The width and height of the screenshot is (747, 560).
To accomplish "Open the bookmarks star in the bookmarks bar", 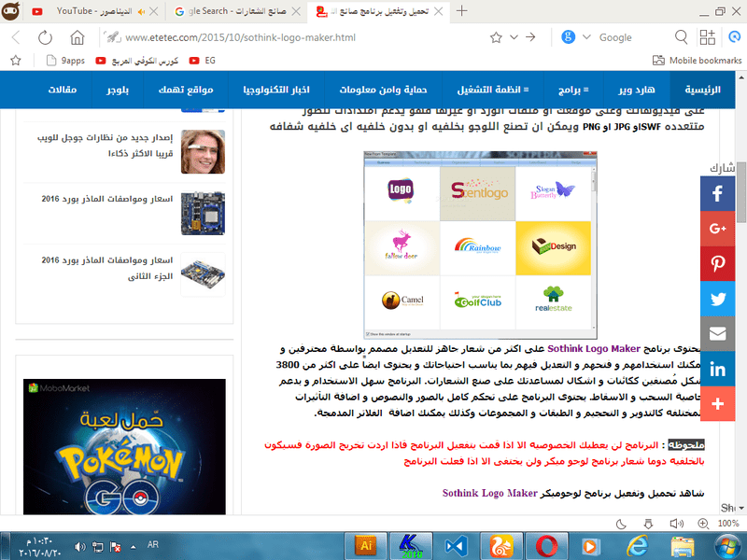I will coord(16,61).
